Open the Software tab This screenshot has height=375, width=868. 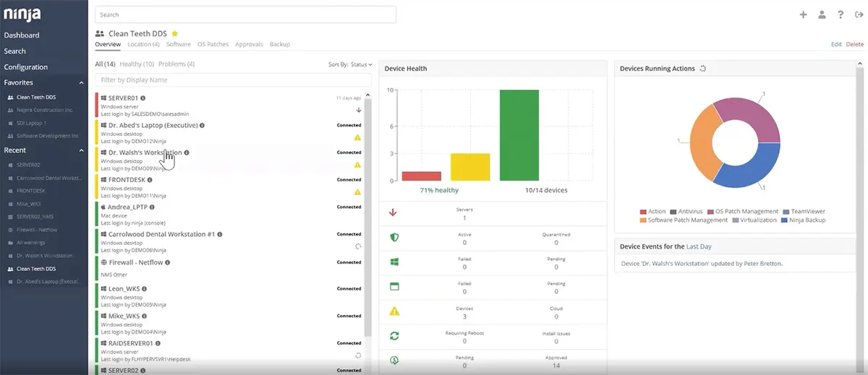[x=179, y=44]
